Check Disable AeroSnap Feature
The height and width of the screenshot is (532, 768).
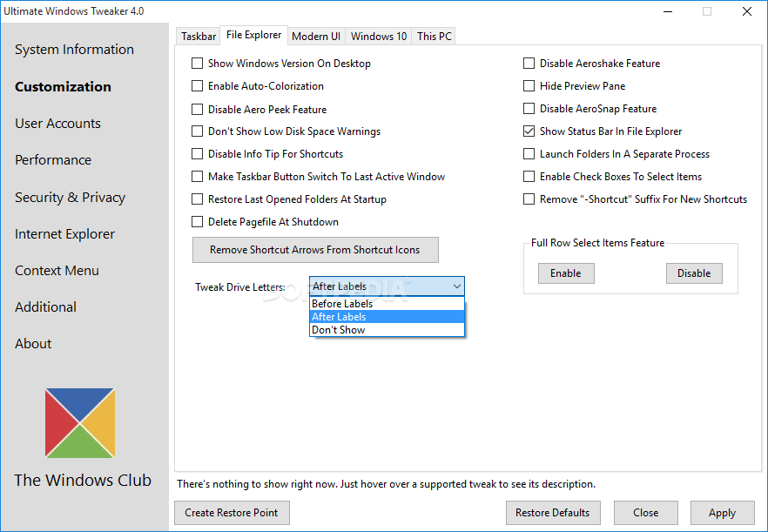[x=529, y=108]
